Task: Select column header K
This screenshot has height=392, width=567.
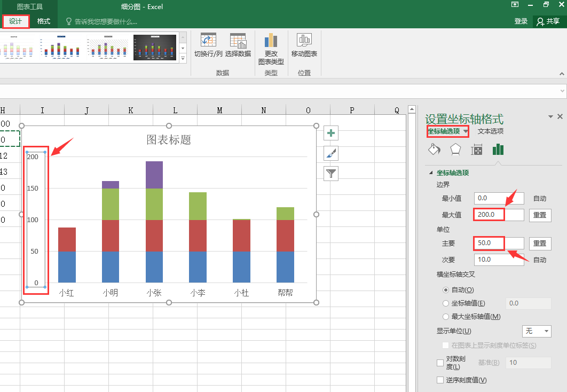Action: click(x=131, y=111)
